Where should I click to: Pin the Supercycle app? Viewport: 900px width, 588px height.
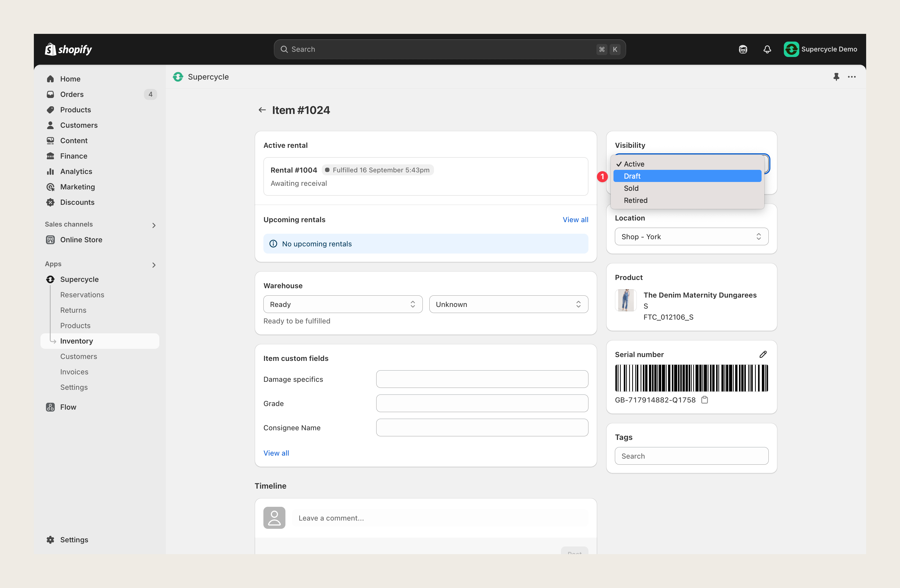coord(836,77)
